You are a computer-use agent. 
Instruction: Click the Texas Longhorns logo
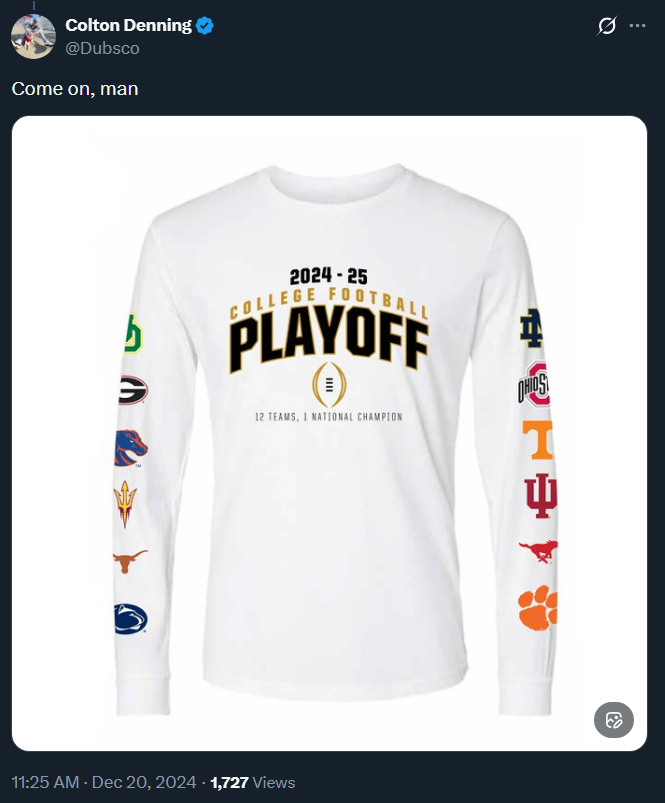tap(130, 561)
